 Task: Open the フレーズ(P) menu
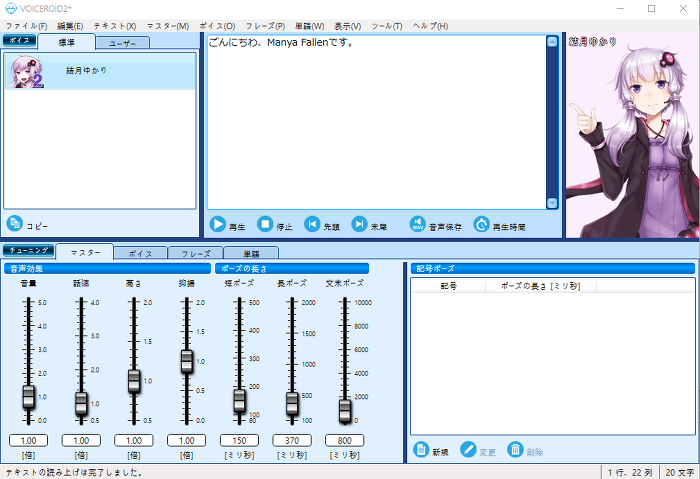click(x=265, y=26)
